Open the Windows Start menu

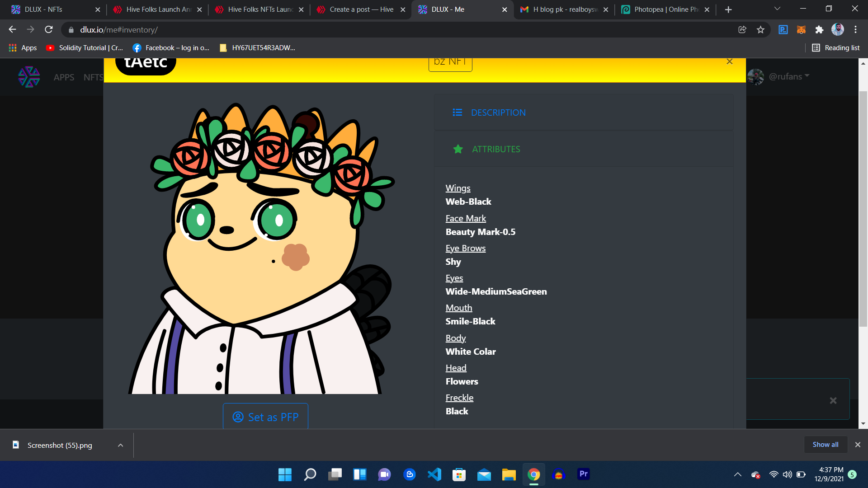285,474
